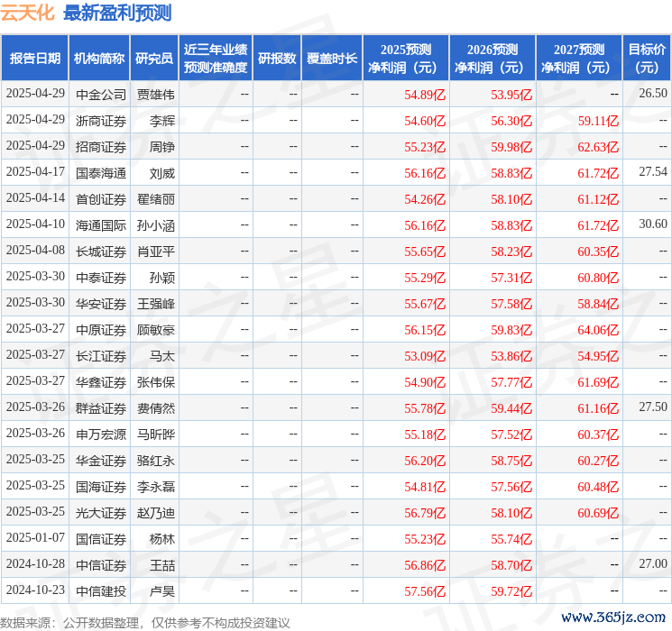Viewport: 672px width, 631px height.
Task: Click the 覆盖时长 column header
Action: (x=332, y=59)
